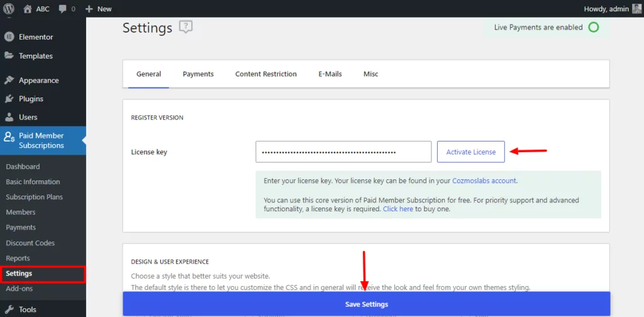Click the Appearance paintbrush icon

(x=9, y=81)
